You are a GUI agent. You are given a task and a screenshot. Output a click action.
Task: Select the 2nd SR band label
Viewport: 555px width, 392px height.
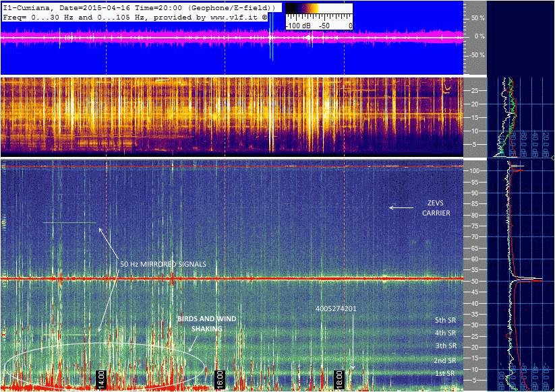coord(444,360)
